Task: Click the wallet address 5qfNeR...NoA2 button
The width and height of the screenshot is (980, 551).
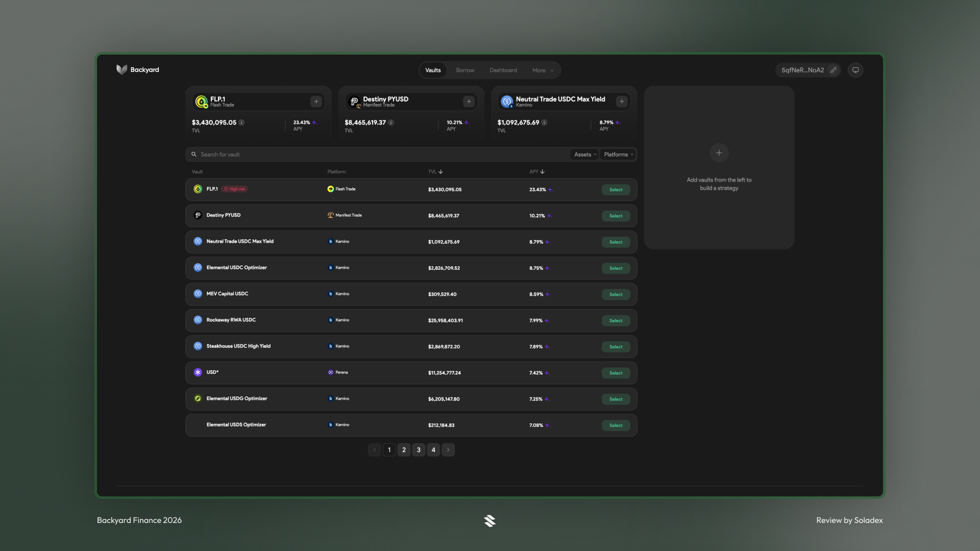Action: (x=808, y=70)
